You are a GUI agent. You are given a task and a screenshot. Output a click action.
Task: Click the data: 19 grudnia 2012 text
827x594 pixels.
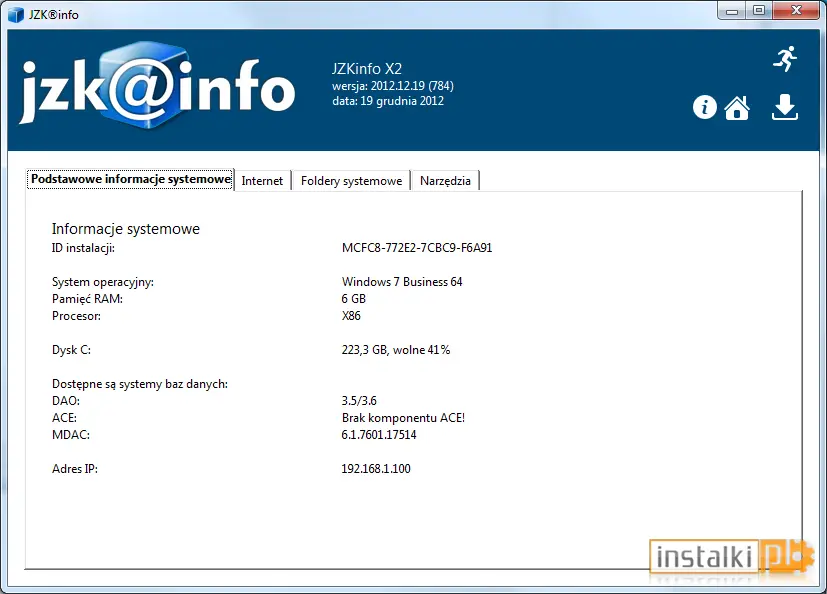pos(388,101)
